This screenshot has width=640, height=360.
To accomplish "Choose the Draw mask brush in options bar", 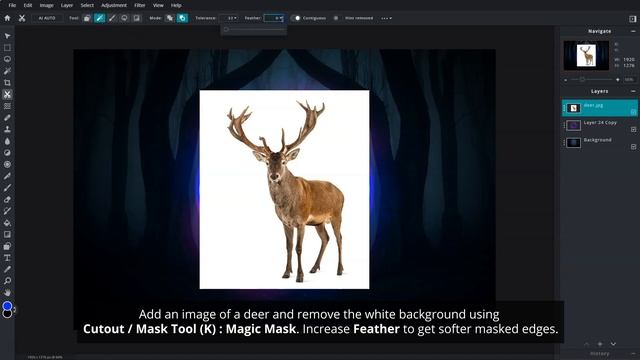I will 112,18.
